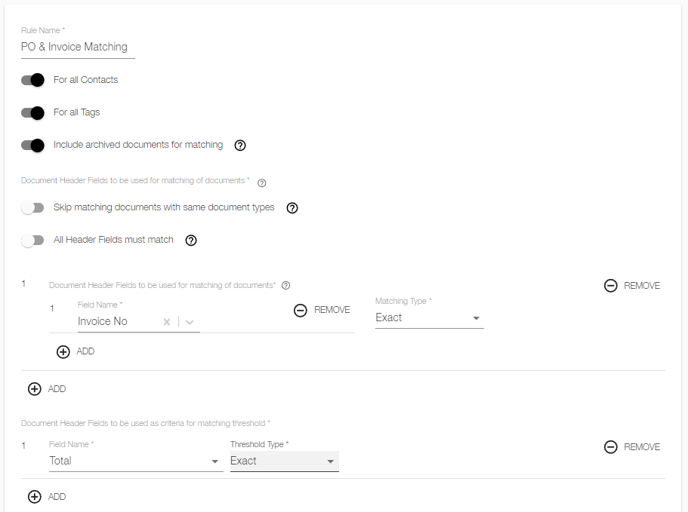Turn off Include archived documents for matching

(x=33, y=145)
